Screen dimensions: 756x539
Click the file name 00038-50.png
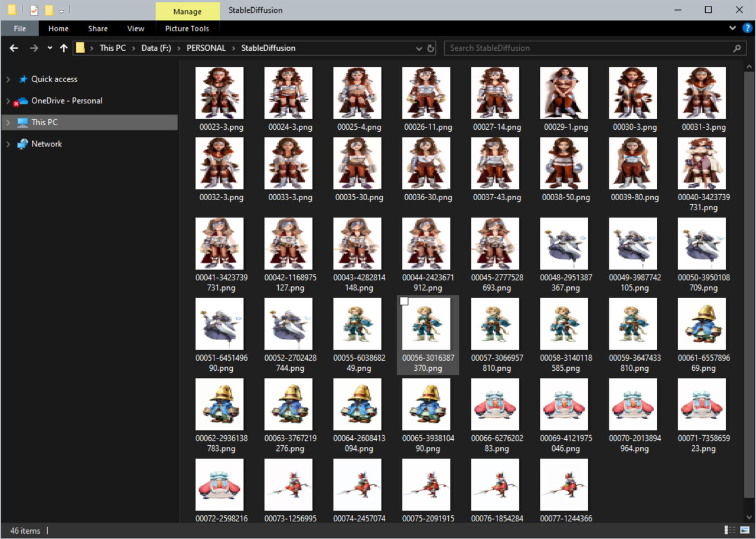pyautogui.click(x=566, y=197)
